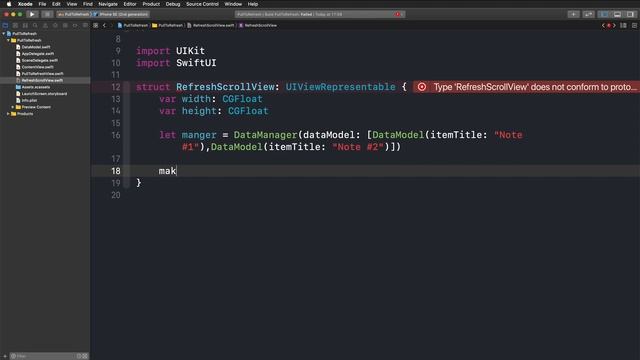Jump to previous issue with left chevron
640x360 pixels.
point(604,25)
